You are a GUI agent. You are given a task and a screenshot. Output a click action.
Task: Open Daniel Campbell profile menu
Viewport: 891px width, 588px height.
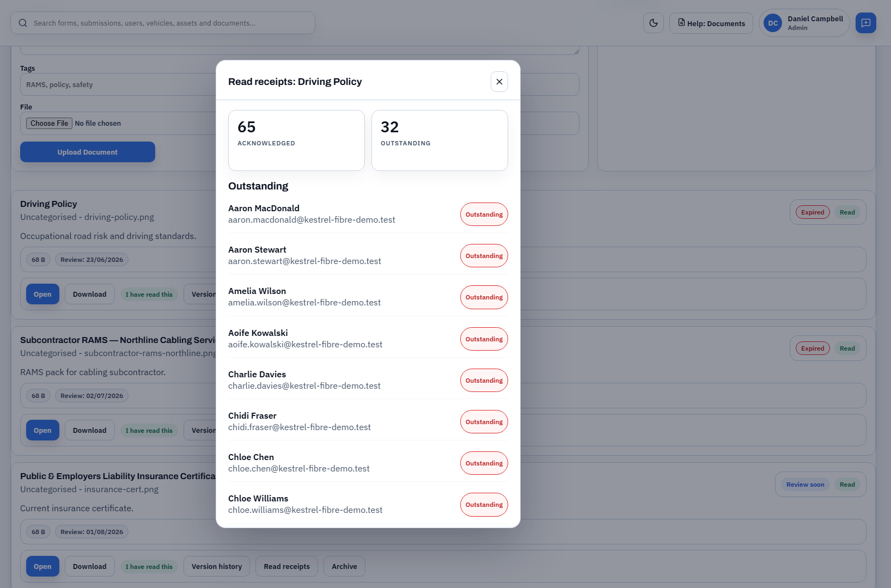point(804,23)
